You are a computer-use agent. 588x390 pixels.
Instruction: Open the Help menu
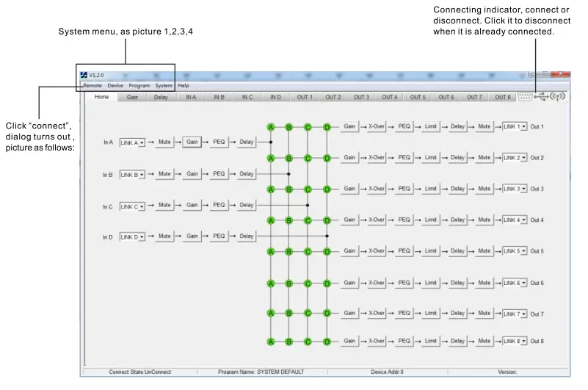[184, 86]
